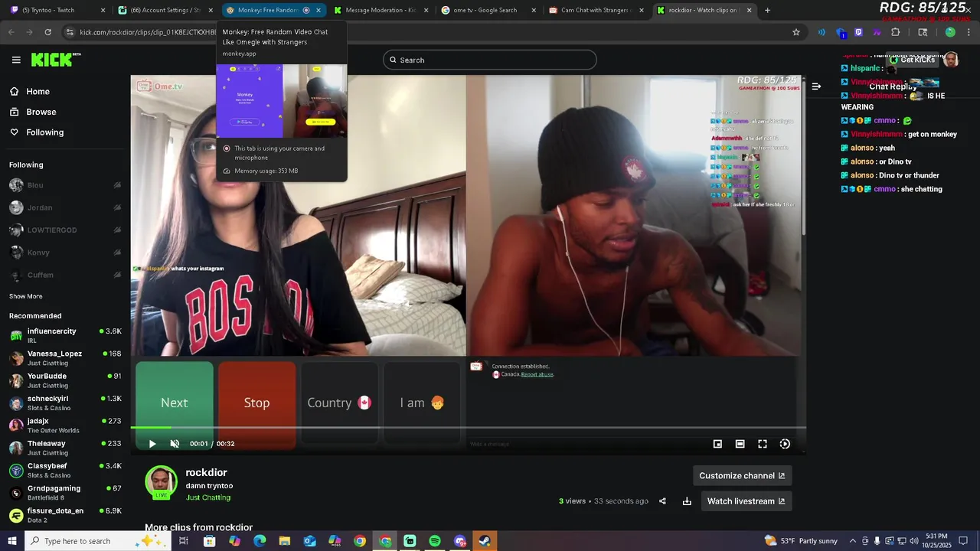This screenshot has width=980, height=551.
Task: Seek along the clip progress bar
Action: (468, 428)
